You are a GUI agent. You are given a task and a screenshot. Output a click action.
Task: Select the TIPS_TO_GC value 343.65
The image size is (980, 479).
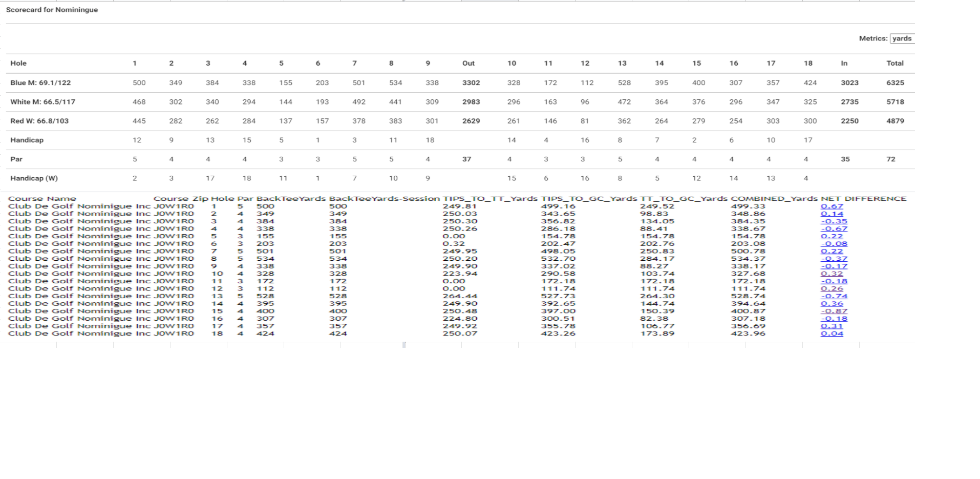point(558,214)
